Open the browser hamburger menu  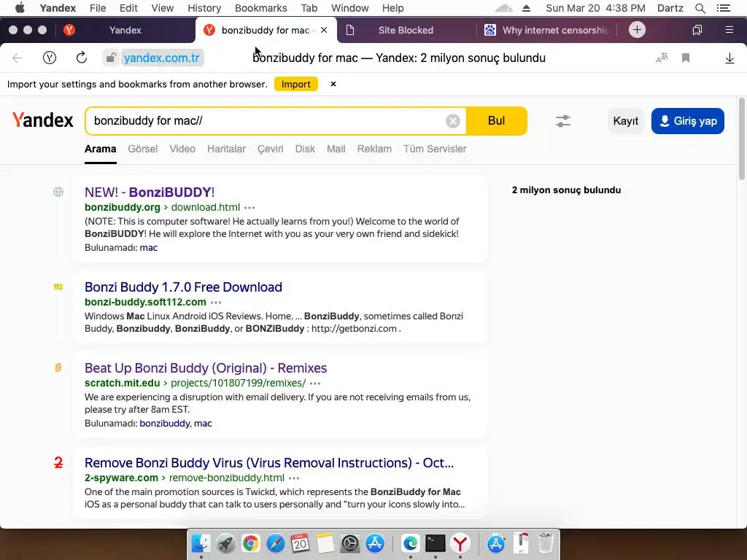pos(729,30)
